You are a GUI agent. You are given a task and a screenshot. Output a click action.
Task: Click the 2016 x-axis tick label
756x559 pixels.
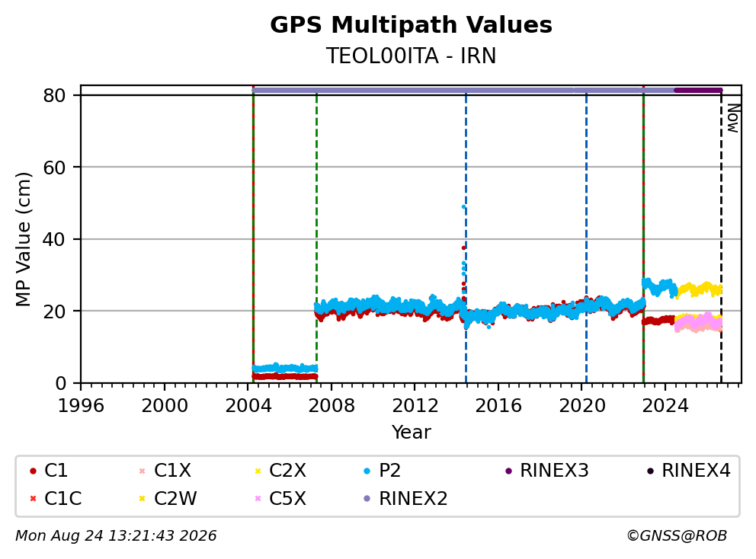tap(498, 406)
